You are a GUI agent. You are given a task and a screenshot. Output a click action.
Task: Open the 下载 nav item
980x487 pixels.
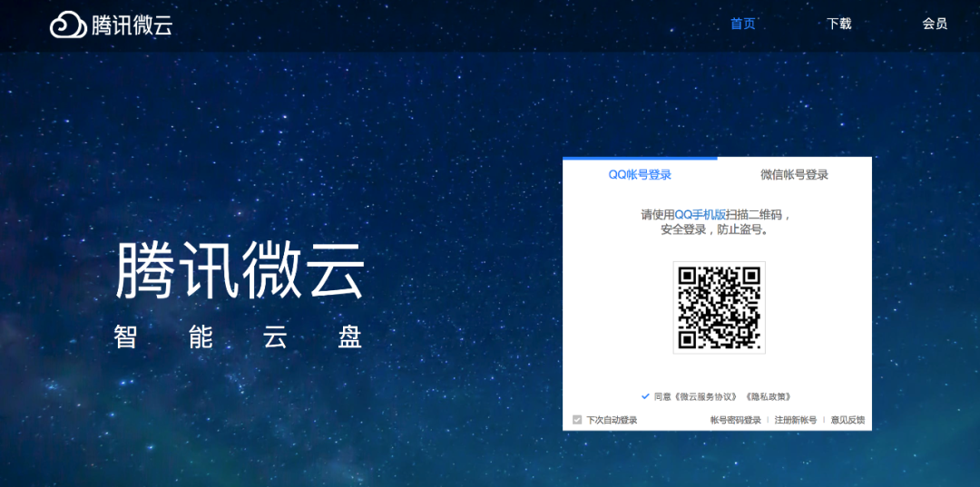coord(838,24)
